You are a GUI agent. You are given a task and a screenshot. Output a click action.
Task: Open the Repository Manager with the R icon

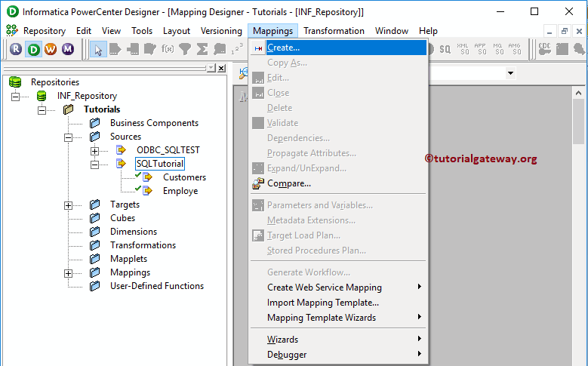pyautogui.click(x=16, y=49)
